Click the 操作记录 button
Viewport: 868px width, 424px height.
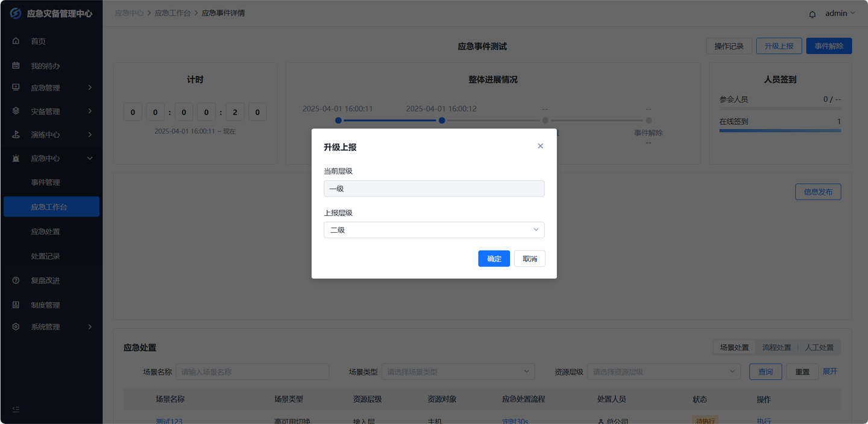729,46
